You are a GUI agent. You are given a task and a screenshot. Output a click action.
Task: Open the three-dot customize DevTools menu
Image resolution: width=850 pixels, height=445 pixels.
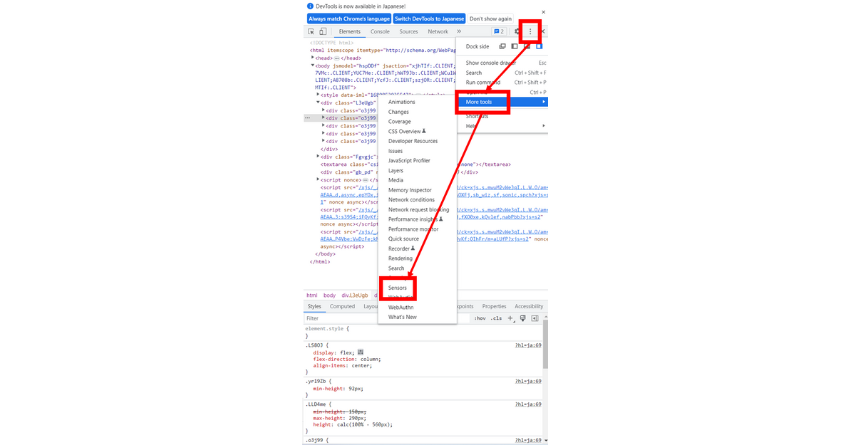coord(530,31)
